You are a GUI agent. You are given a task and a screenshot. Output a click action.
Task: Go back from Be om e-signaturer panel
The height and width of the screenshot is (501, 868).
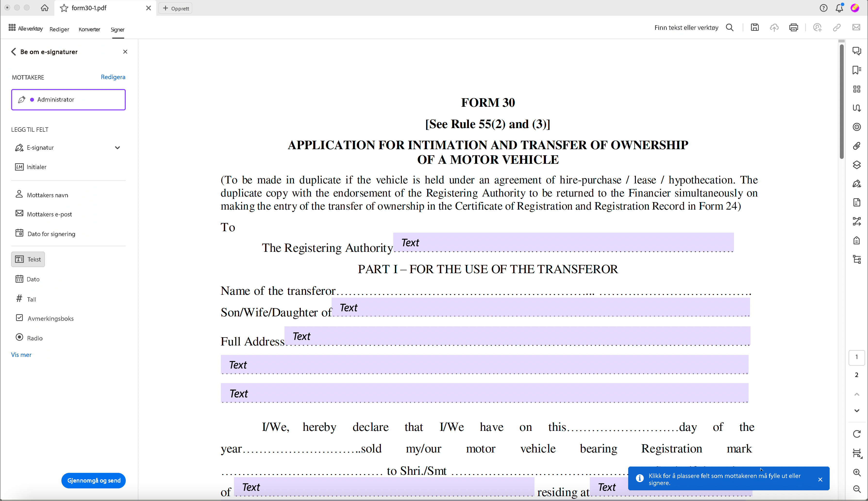click(13, 52)
